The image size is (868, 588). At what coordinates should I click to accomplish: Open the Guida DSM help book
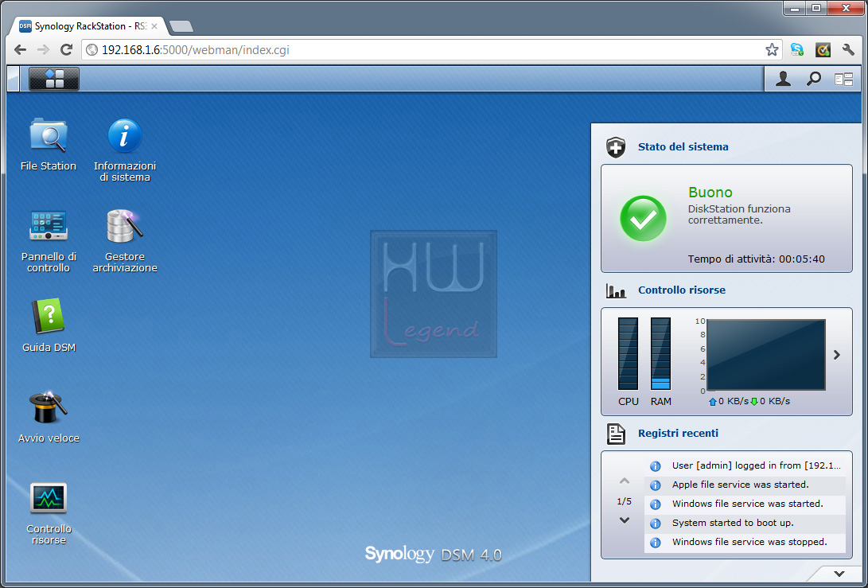point(49,325)
